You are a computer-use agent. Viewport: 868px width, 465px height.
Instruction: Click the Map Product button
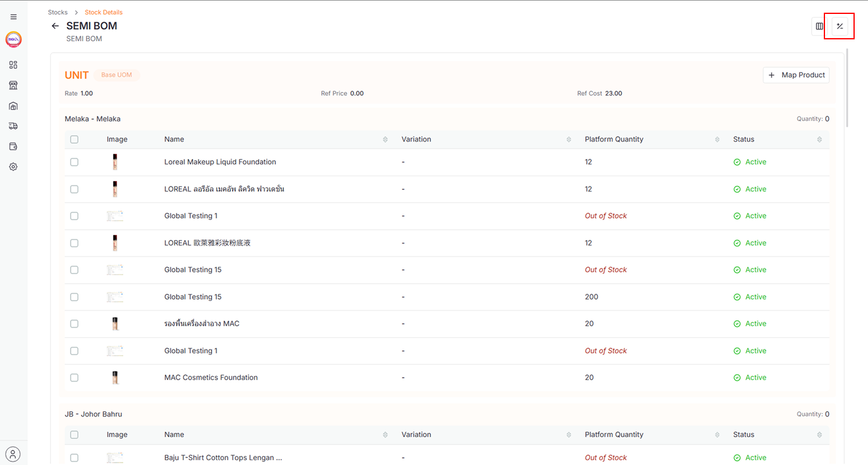(796, 75)
